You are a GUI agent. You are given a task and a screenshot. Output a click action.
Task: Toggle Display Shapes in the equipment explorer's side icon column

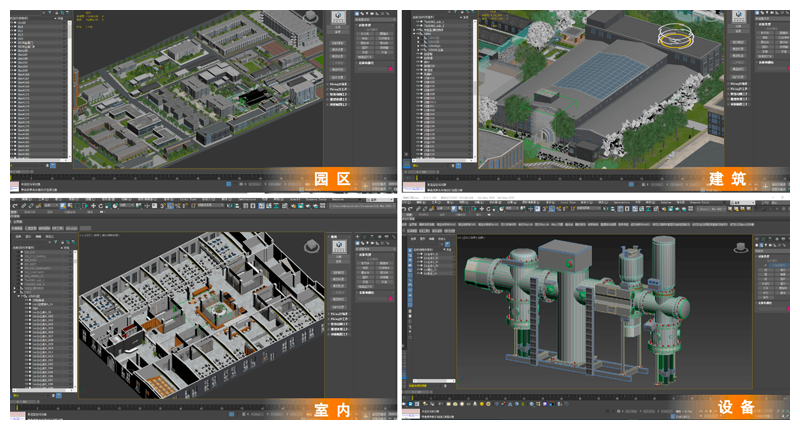pos(410,255)
